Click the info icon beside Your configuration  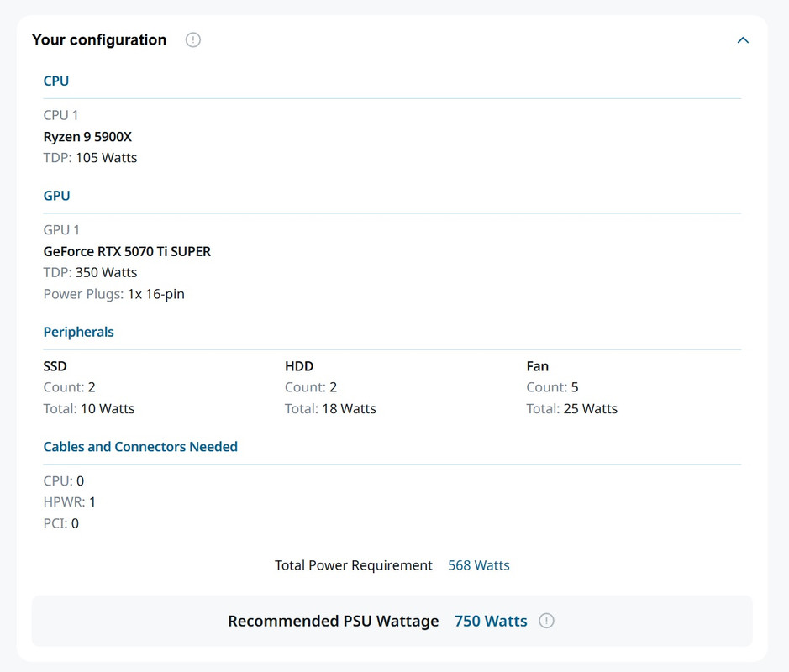pyautogui.click(x=192, y=39)
